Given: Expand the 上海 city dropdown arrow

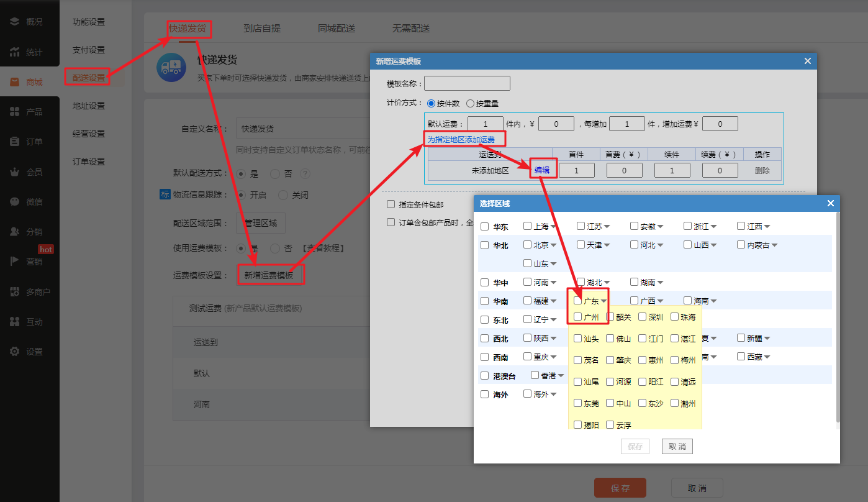Looking at the screenshot, I should pos(553,227).
